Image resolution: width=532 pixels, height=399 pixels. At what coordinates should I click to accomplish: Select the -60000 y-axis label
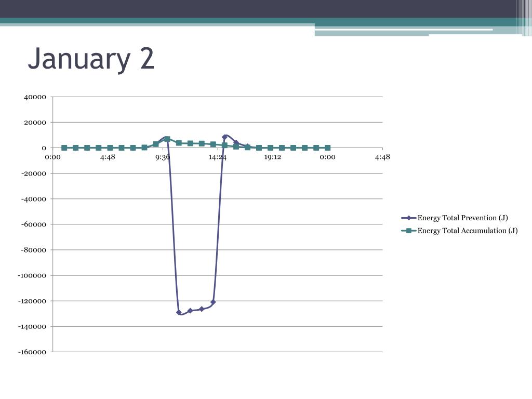34,224
